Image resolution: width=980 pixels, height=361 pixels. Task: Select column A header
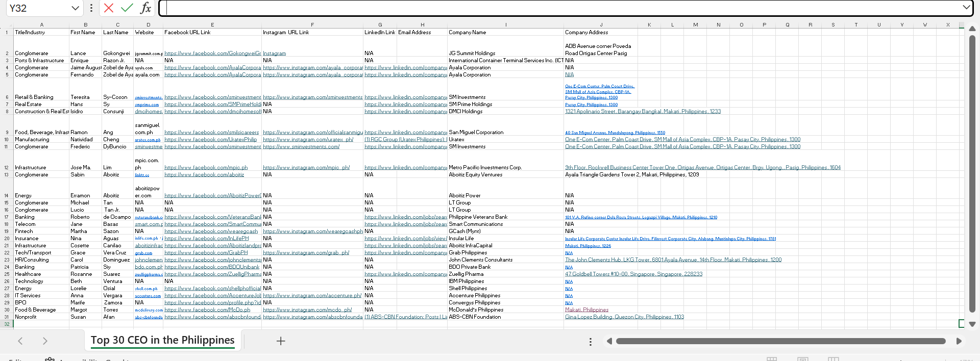[x=42, y=24]
